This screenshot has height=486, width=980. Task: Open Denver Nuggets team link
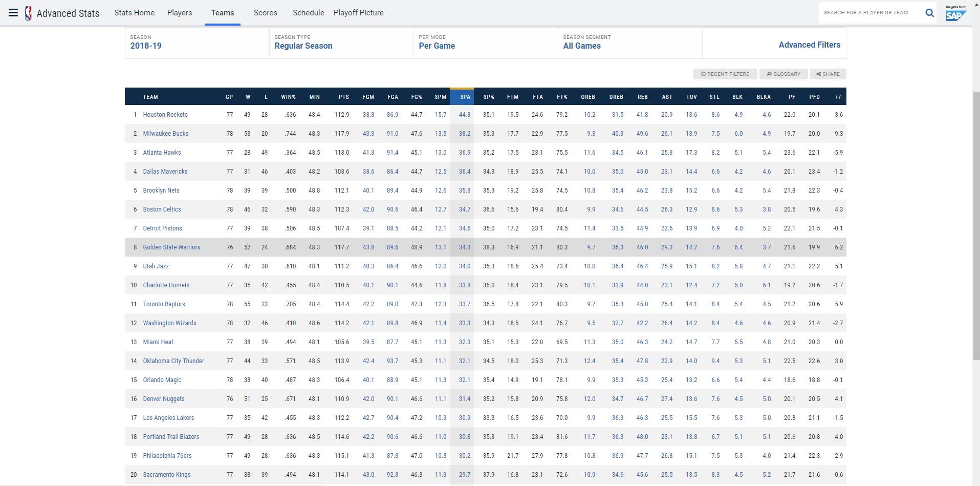(164, 399)
